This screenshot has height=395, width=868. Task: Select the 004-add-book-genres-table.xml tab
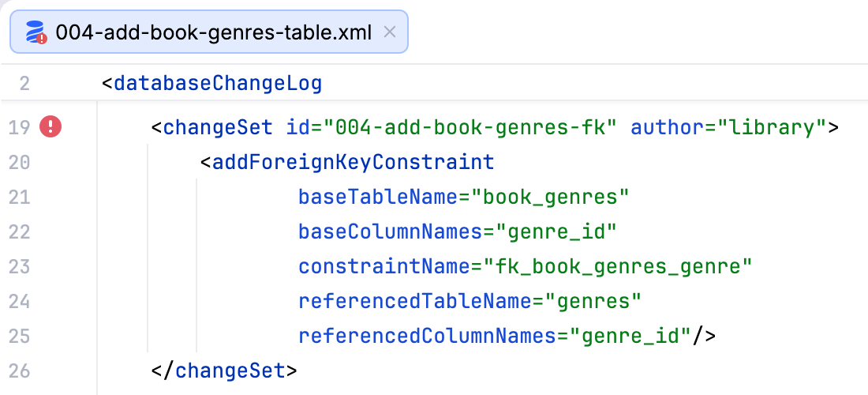(x=208, y=32)
